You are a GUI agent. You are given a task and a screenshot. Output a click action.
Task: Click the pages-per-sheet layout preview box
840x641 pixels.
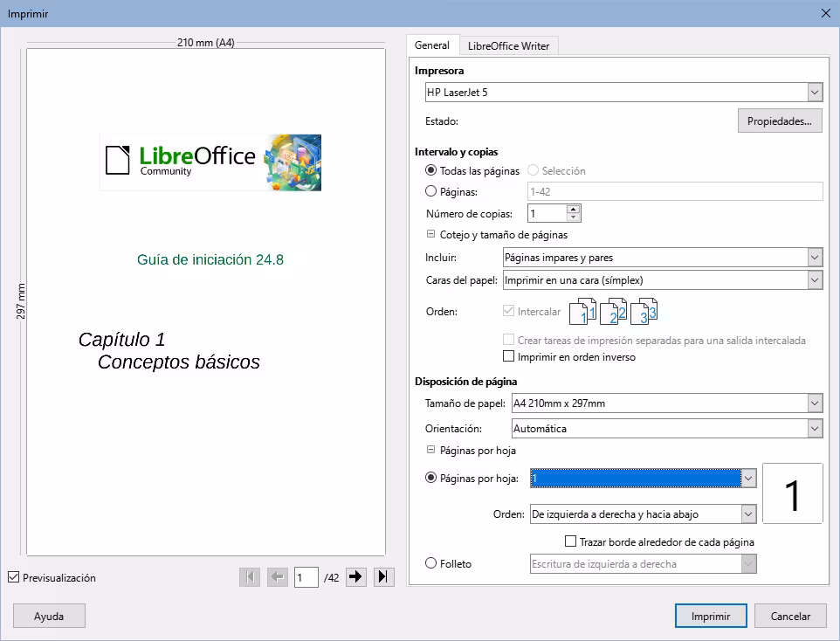pos(792,493)
